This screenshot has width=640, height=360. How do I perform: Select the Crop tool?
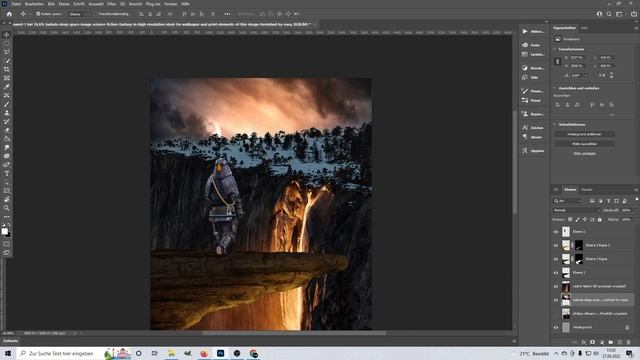coord(7,69)
